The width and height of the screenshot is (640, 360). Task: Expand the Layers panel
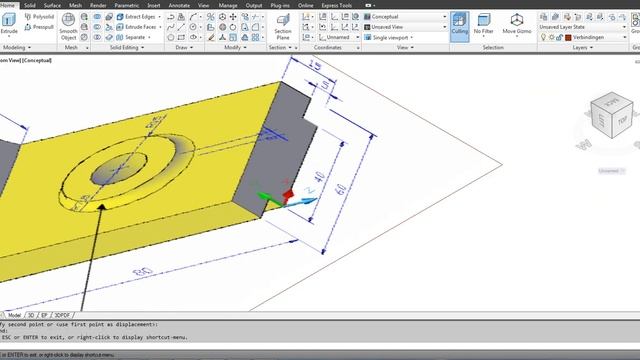(582, 48)
